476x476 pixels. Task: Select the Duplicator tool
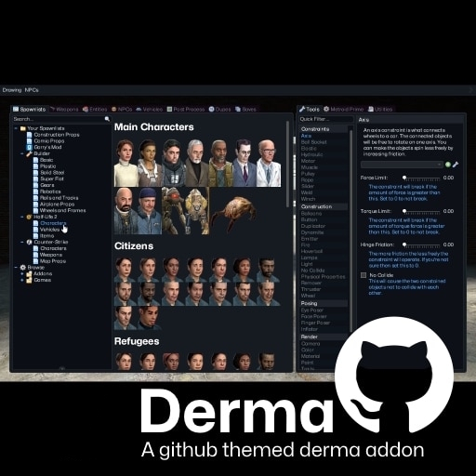(313, 226)
